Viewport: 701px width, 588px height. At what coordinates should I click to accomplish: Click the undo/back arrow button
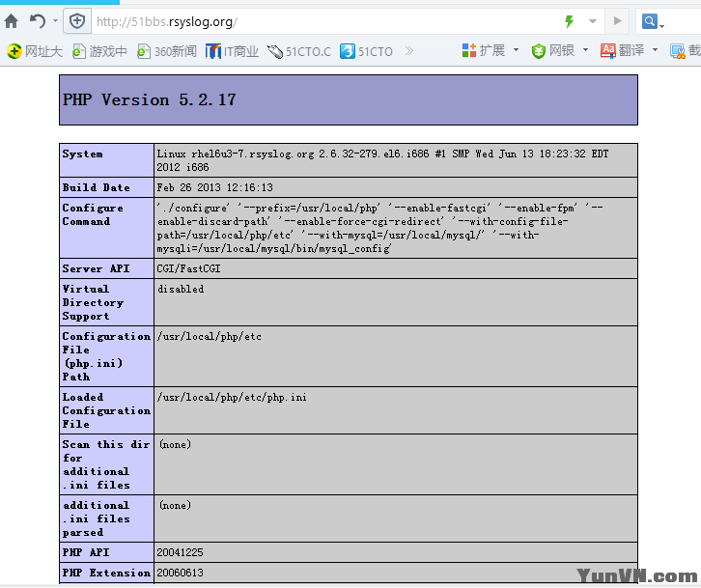coord(38,21)
